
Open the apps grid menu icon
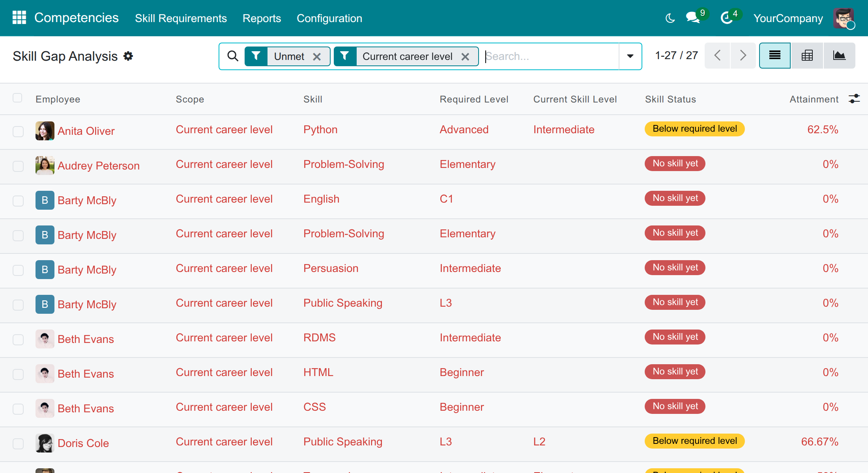(19, 18)
